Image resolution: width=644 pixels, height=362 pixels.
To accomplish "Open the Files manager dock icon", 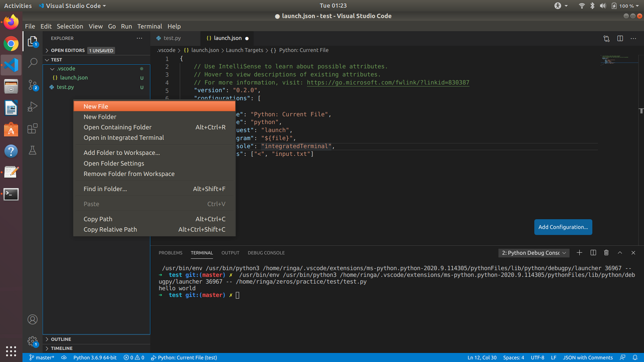I will coord(11,86).
